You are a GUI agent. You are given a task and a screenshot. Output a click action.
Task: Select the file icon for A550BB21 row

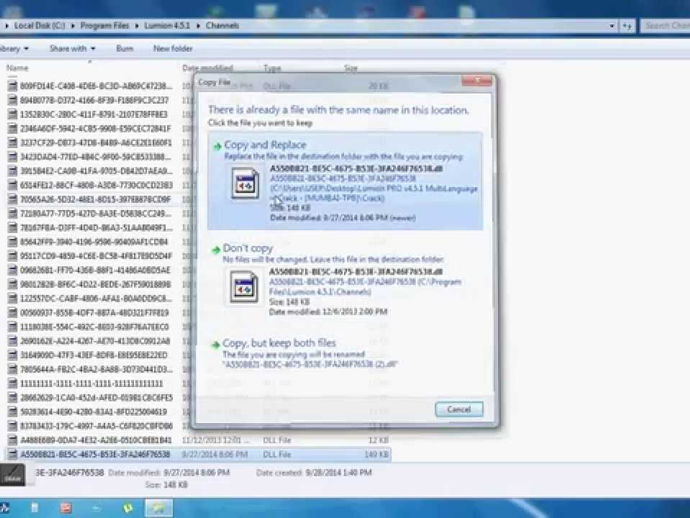pos(13,454)
